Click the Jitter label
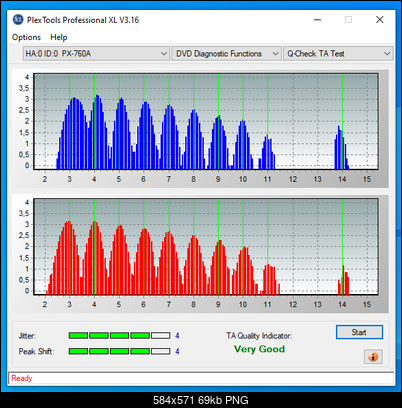The height and width of the screenshot is (408, 402). [x=27, y=336]
